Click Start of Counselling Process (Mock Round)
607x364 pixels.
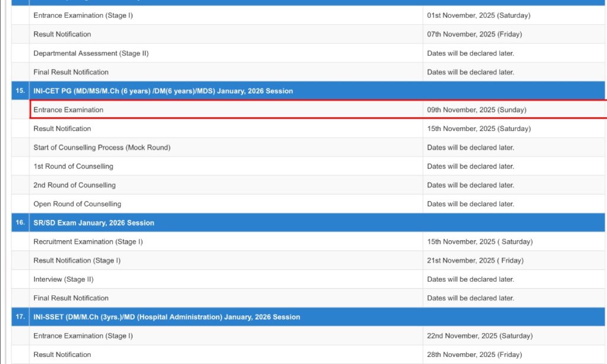(101, 148)
